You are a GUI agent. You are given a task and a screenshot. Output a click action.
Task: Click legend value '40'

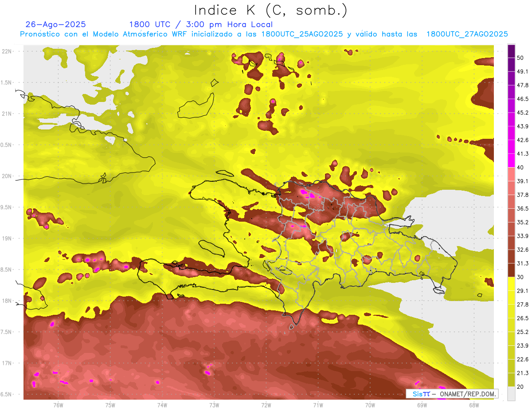point(520,168)
